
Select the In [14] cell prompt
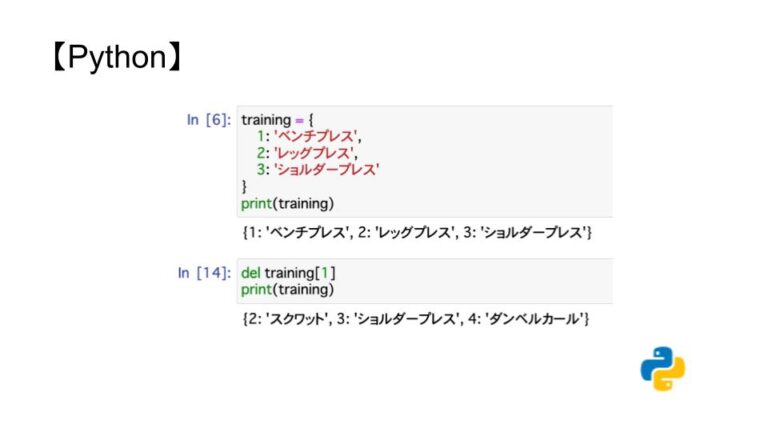click(204, 272)
